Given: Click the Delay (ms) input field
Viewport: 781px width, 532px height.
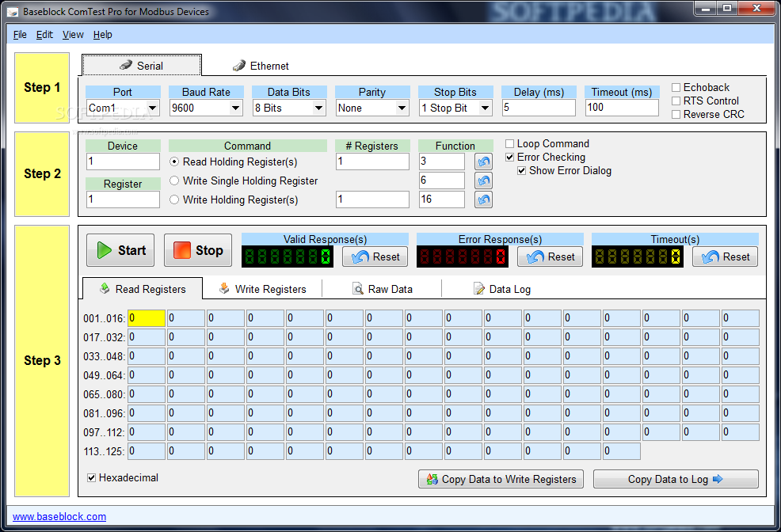Looking at the screenshot, I should click(x=539, y=108).
